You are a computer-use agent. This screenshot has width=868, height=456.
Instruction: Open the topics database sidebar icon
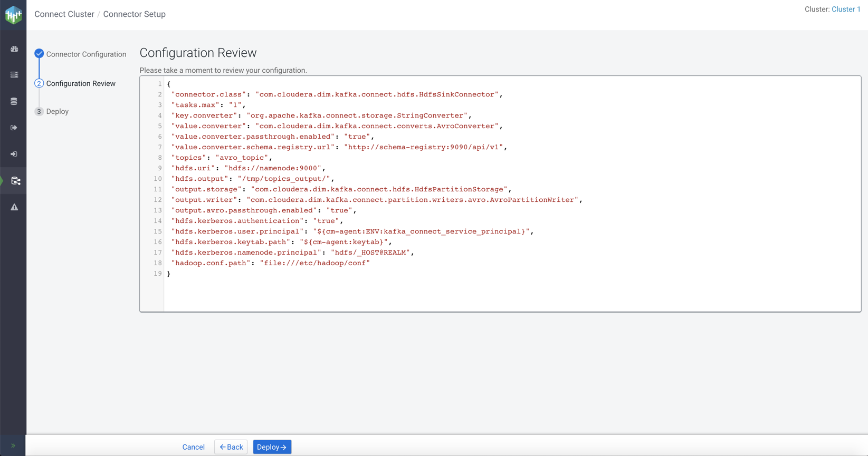[x=14, y=101]
